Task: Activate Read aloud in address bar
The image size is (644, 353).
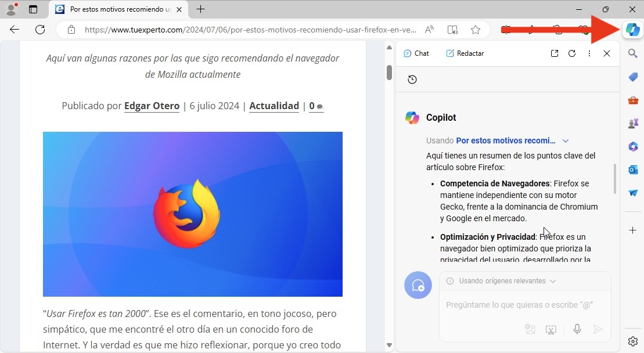Action: coord(429,30)
